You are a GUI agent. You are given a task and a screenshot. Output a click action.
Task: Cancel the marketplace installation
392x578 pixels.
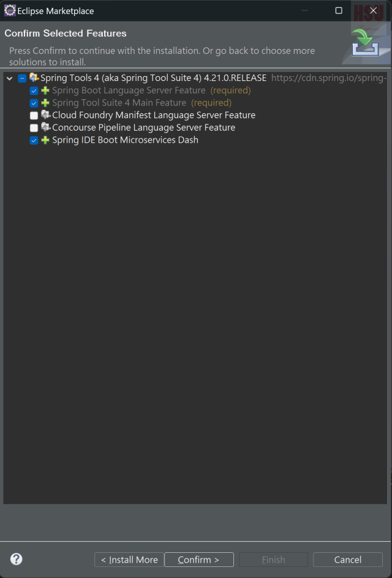coord(348,560)
